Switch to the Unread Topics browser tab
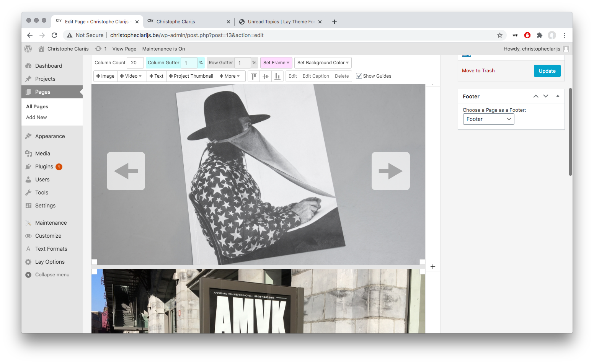Screen dimensions: 594x364 (x=281, y=22)
